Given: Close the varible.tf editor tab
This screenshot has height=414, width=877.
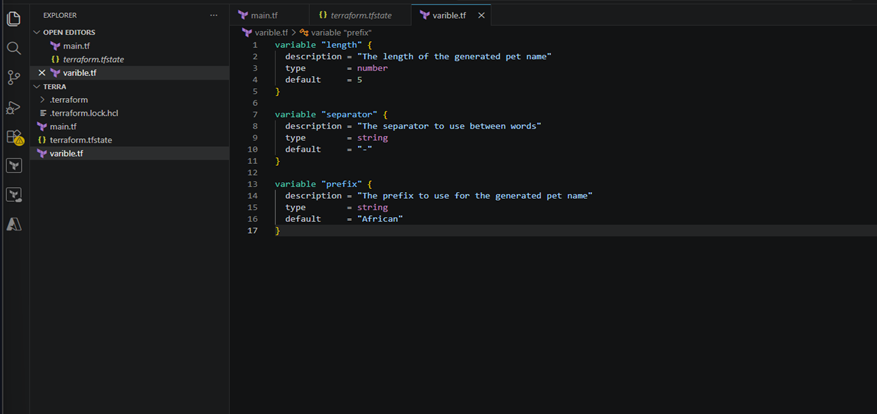Looking at the screenshot, I should (x=481, y=15).
